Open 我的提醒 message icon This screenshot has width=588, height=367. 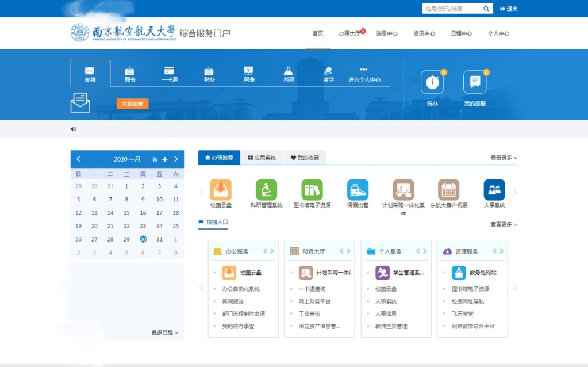tap(475, 83)
